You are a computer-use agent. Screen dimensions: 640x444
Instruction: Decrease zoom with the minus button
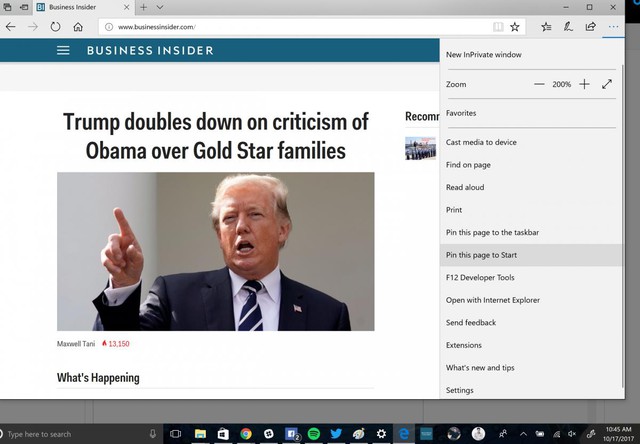(539, 84)
